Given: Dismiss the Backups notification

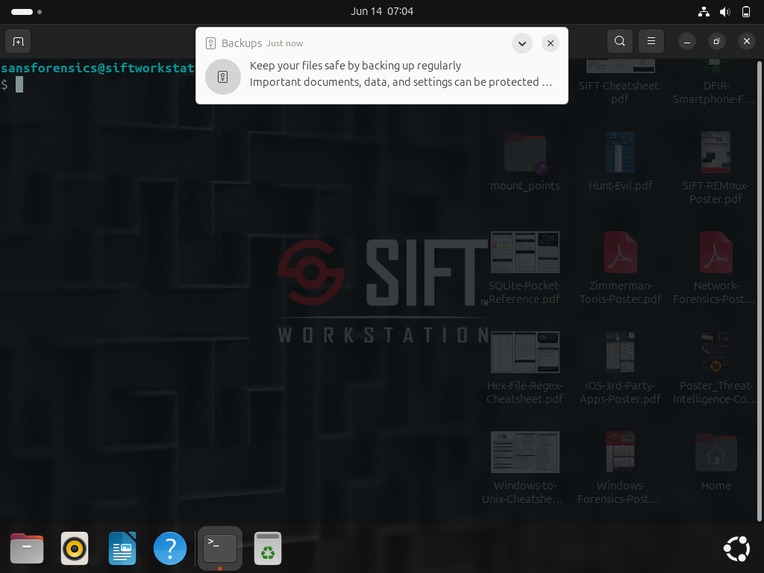Looking at the screenshot, I should (x=550, y=43).
